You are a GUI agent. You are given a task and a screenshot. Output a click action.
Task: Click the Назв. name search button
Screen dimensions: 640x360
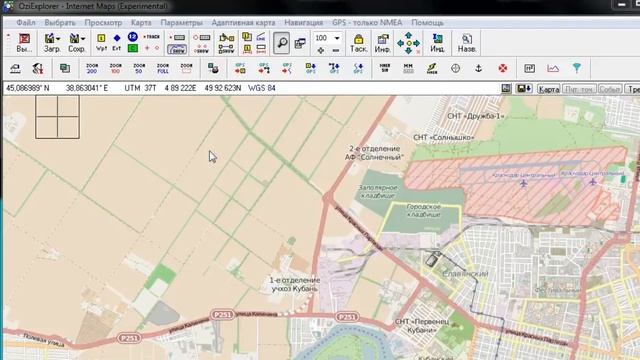(467, 43)
